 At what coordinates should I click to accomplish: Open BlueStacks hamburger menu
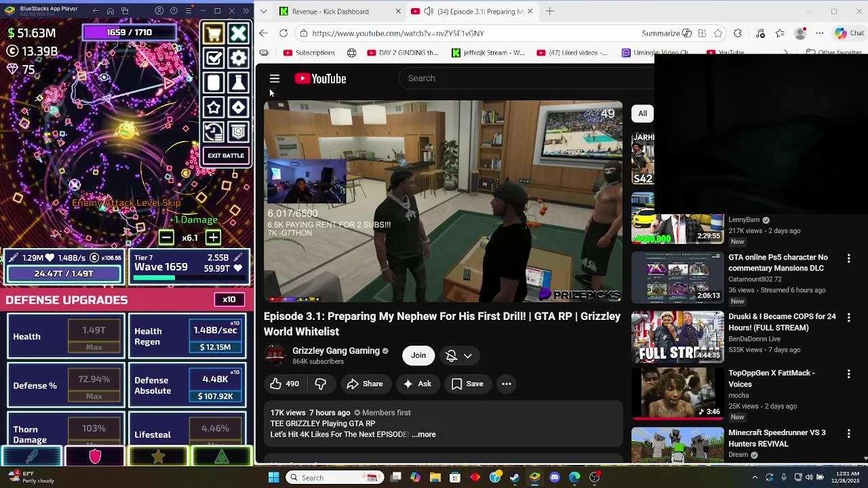[x=188, y=11]
